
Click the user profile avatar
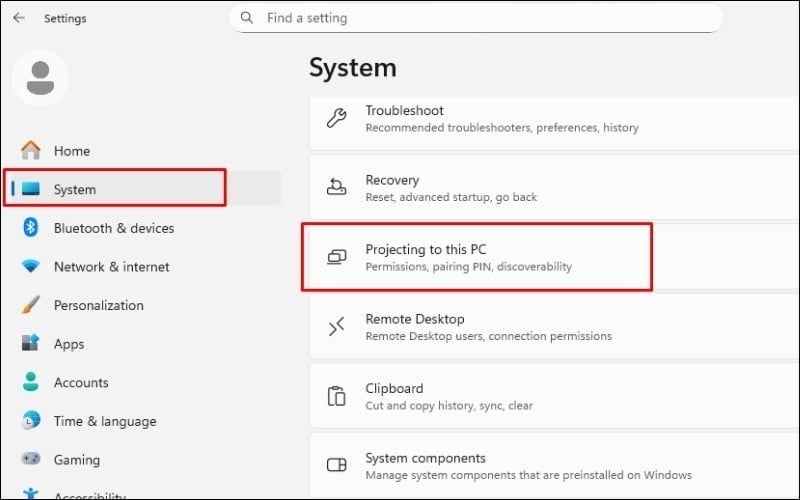[x=40, y=78]
